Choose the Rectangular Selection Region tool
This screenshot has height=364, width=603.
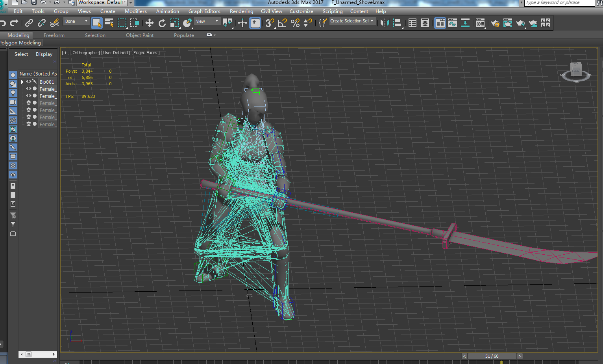tap(122, 23)
